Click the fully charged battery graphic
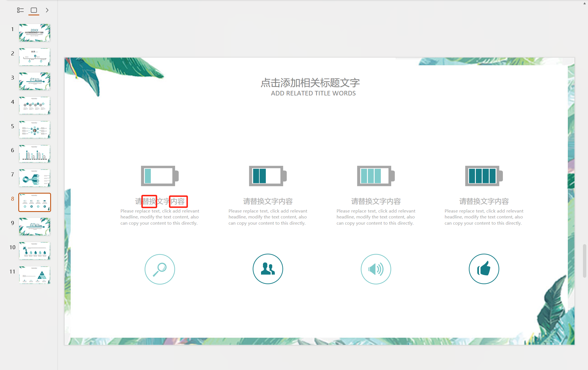This screenshot has width=588, height=370. tap(484, 176)
